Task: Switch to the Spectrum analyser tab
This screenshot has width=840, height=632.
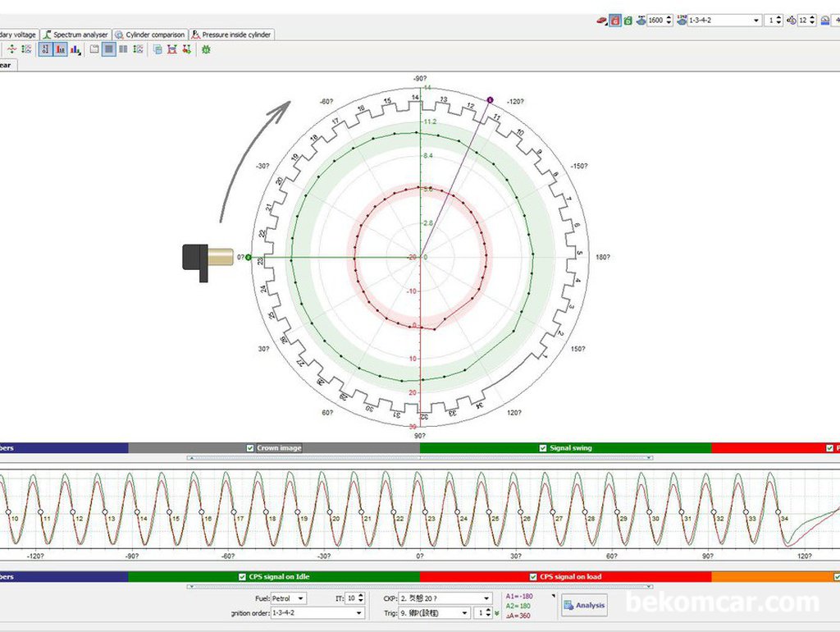Action: click(75, 34)
